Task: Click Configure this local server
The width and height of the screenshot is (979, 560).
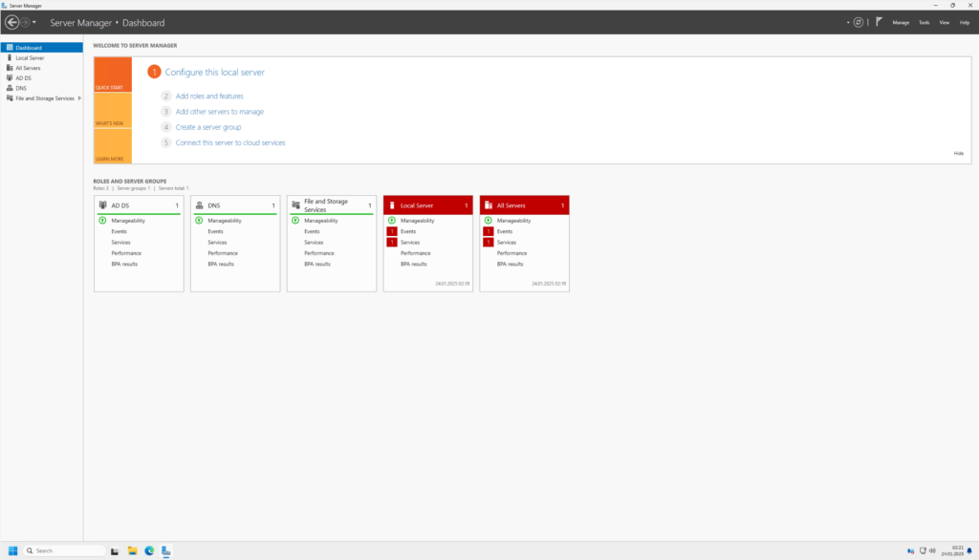Action: click(214, 73)
